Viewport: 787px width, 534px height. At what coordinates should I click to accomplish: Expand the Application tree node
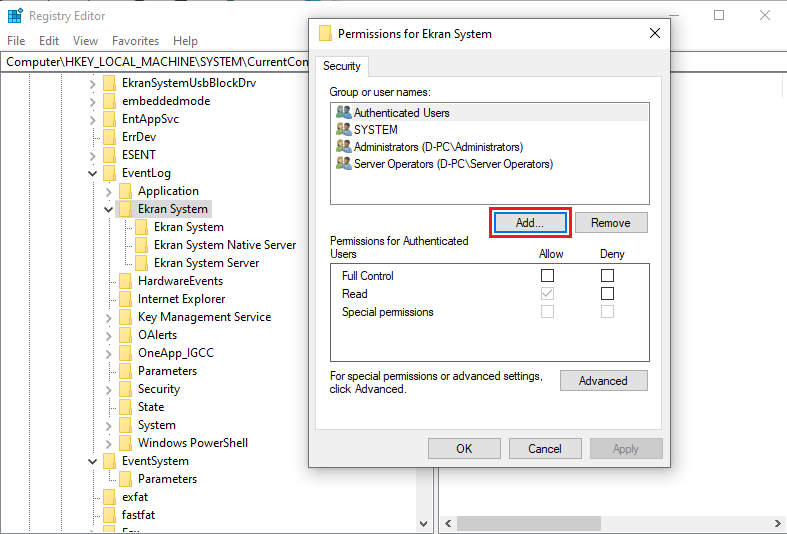(108, 191)
